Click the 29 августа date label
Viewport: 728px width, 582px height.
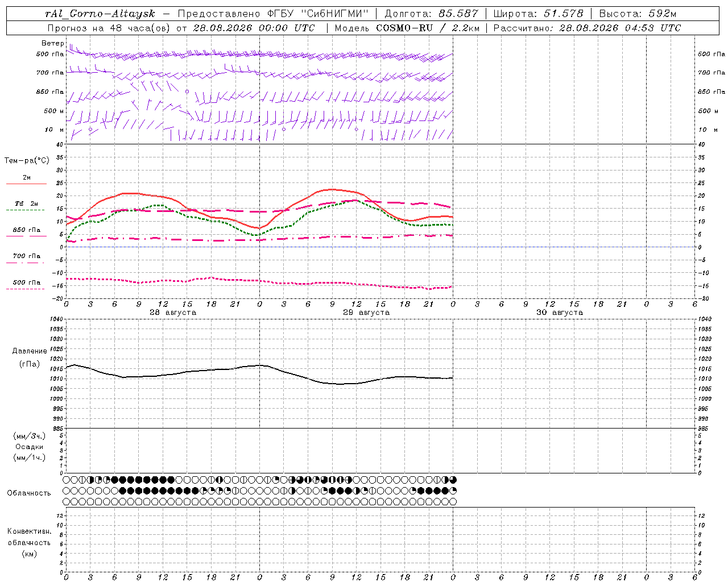click(x=366, y=313)
